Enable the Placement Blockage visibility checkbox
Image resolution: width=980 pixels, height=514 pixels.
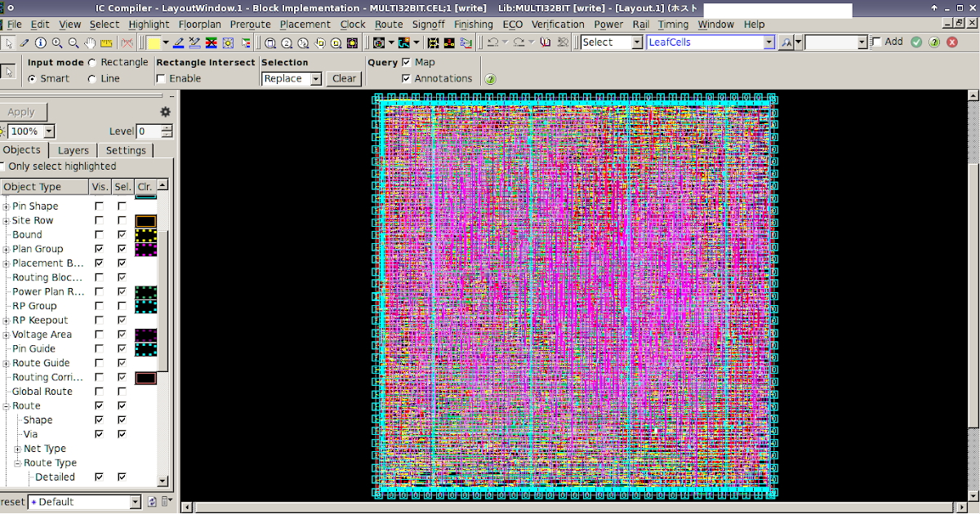click(99, 263)
